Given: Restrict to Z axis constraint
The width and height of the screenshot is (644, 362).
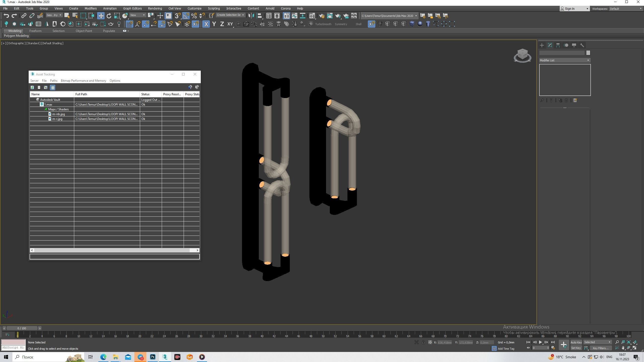Looking at the screenshot, I should 222,24.
